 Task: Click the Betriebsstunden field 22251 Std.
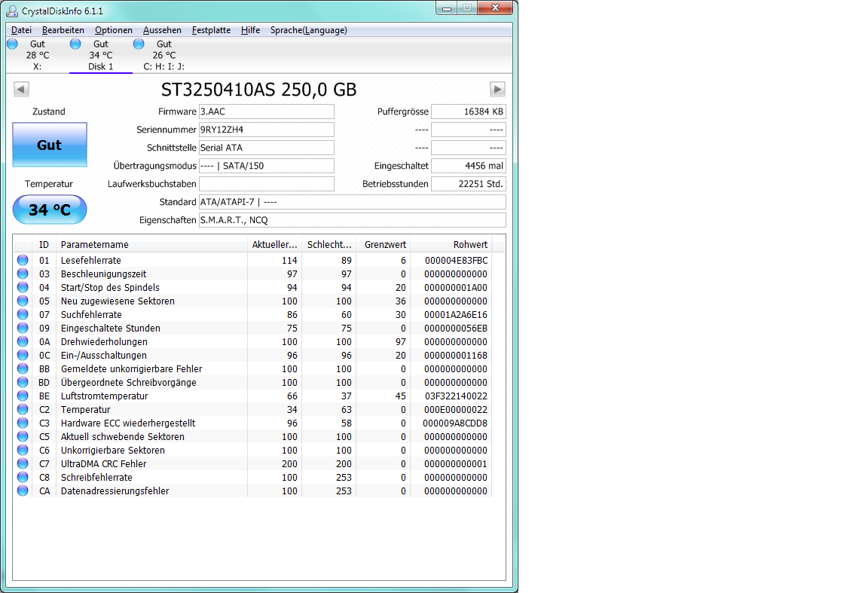click(x=469, y=184)
